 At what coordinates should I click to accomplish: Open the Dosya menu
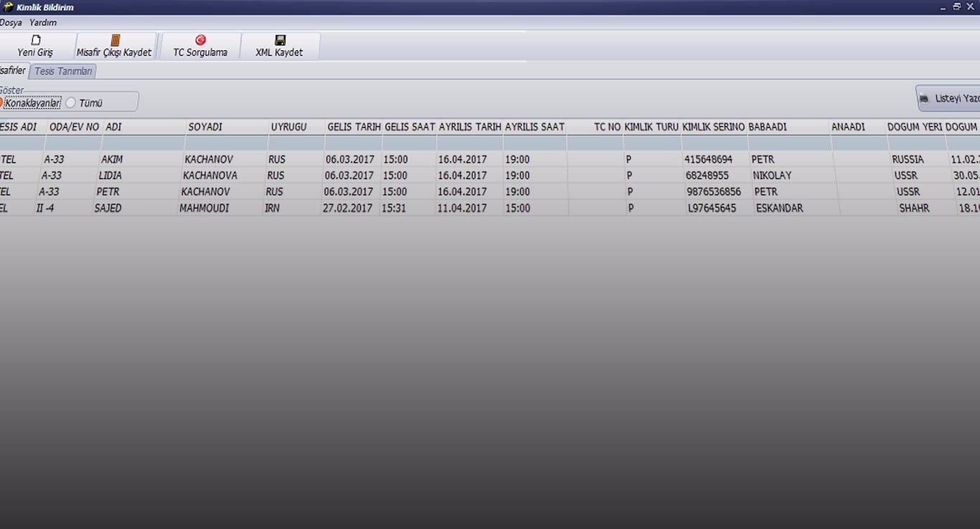(x=11, y=23)
